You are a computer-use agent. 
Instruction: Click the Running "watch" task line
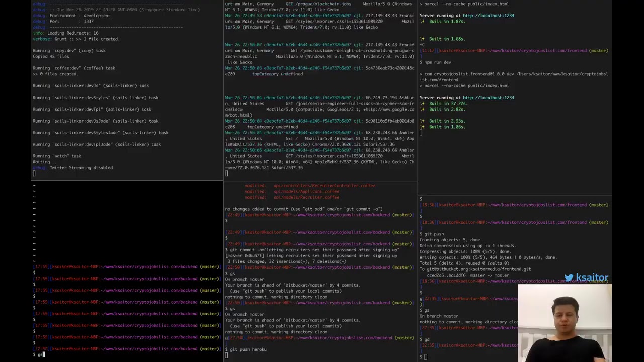click(57, 156)
